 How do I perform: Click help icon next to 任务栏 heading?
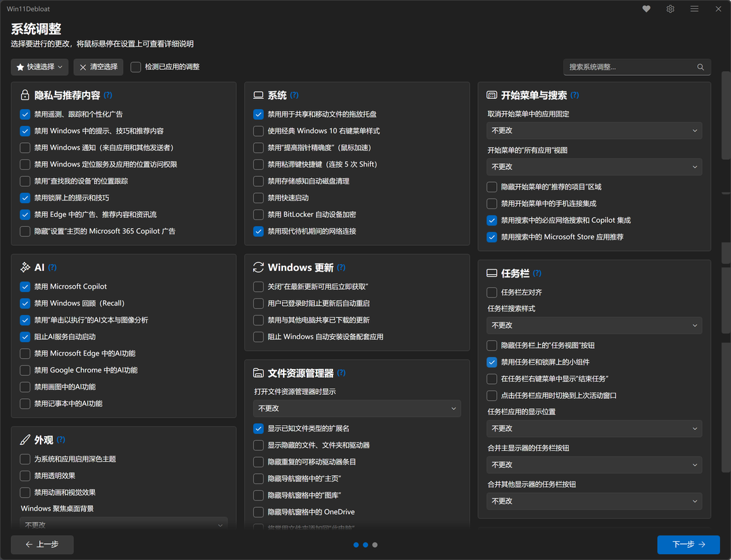(x=537, y=274)
